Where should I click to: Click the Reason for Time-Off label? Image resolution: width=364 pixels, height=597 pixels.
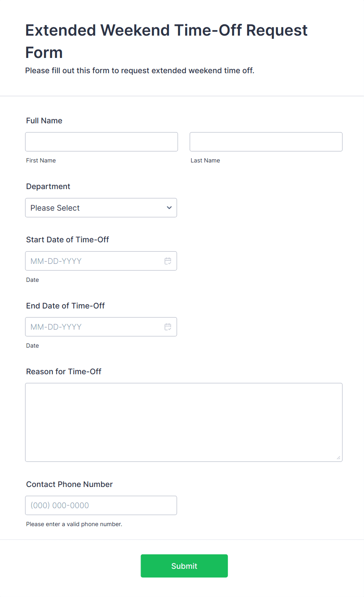click(63, 372)
